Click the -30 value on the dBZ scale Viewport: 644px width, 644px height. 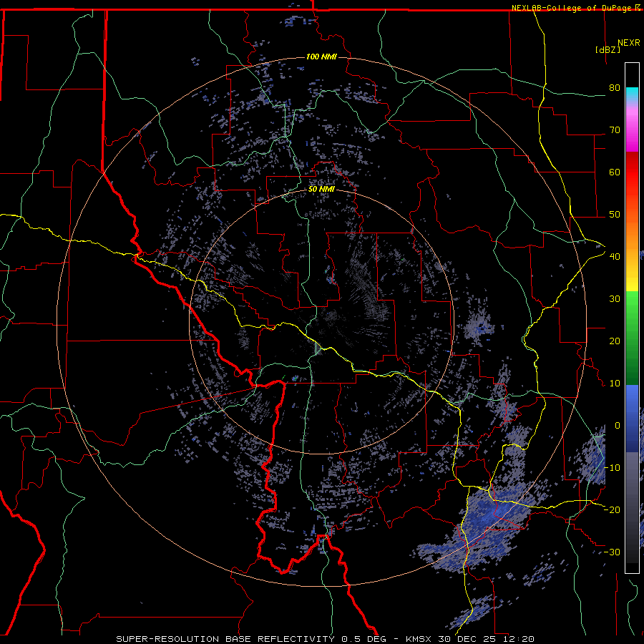[x=612, y=552]
